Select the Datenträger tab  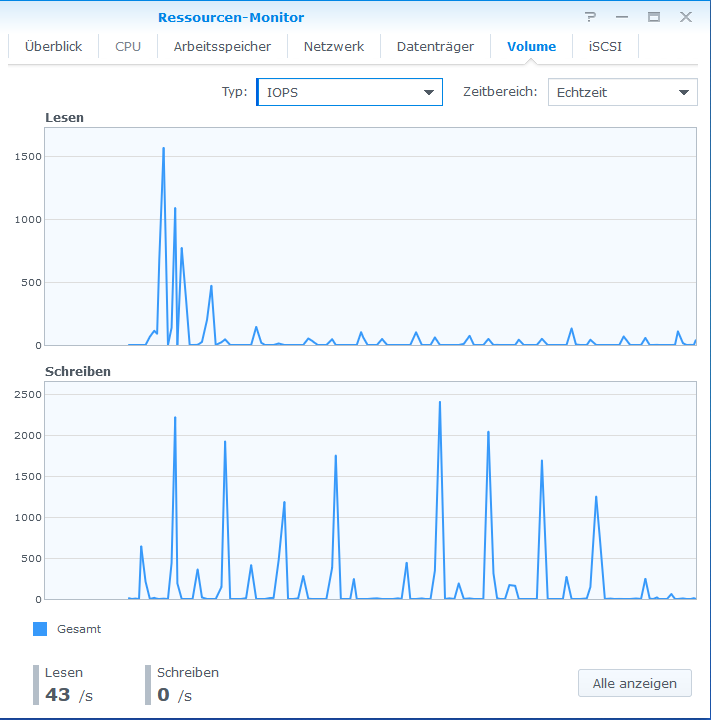pos(435,46)
